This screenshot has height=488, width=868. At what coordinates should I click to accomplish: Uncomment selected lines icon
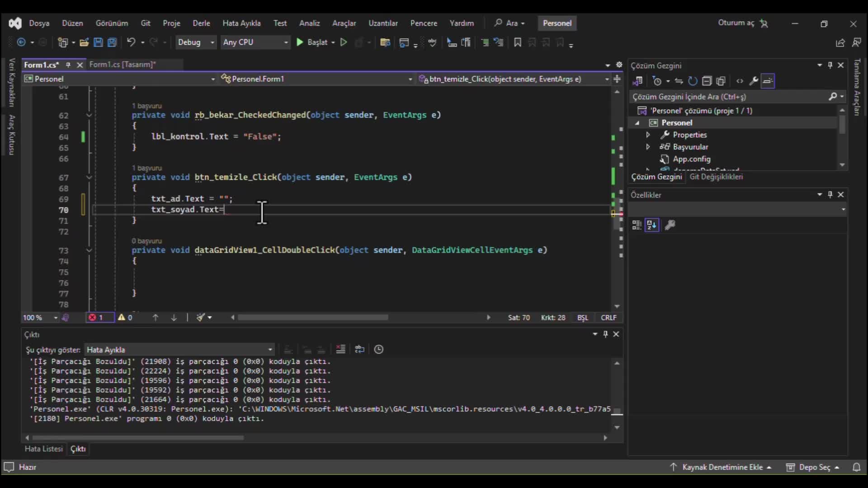pyautogui.click(x=499, y=42)
